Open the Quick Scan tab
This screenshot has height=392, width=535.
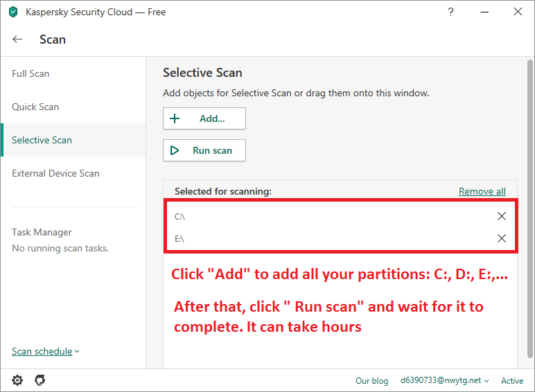pos(35,107)
